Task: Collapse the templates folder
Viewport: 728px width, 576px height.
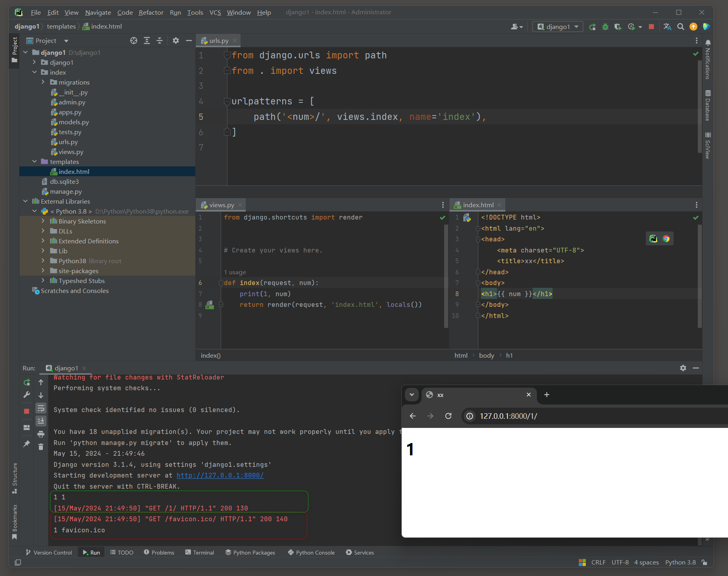Action: pos(35,162)
